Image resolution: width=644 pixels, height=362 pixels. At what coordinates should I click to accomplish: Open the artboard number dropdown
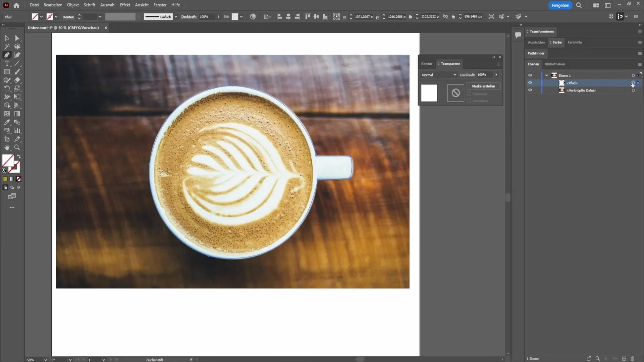pos(104,360)
